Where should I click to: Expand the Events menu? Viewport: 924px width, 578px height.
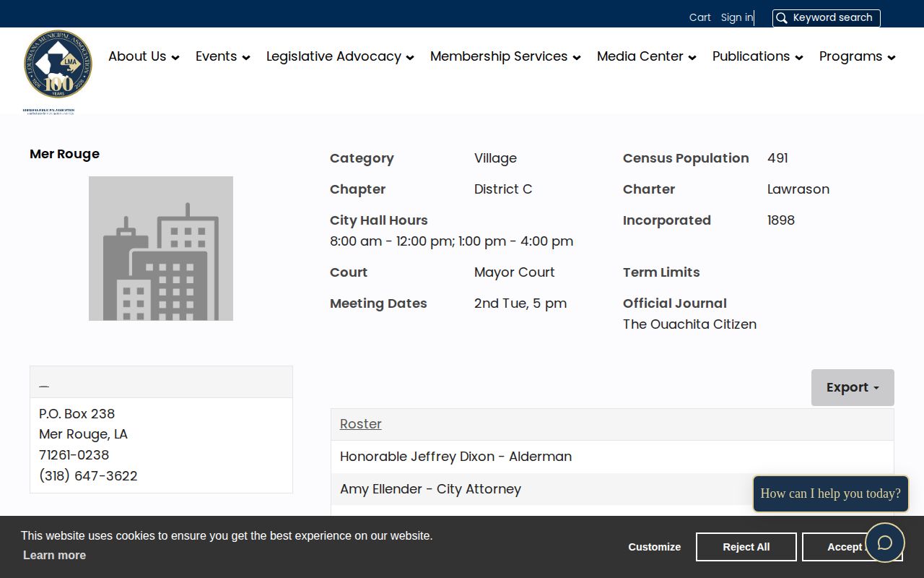pos(223,56)
